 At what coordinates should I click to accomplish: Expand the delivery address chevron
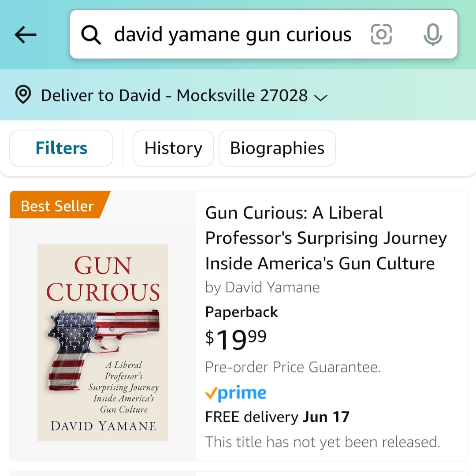pyautogui.click(x=320, y=97)
